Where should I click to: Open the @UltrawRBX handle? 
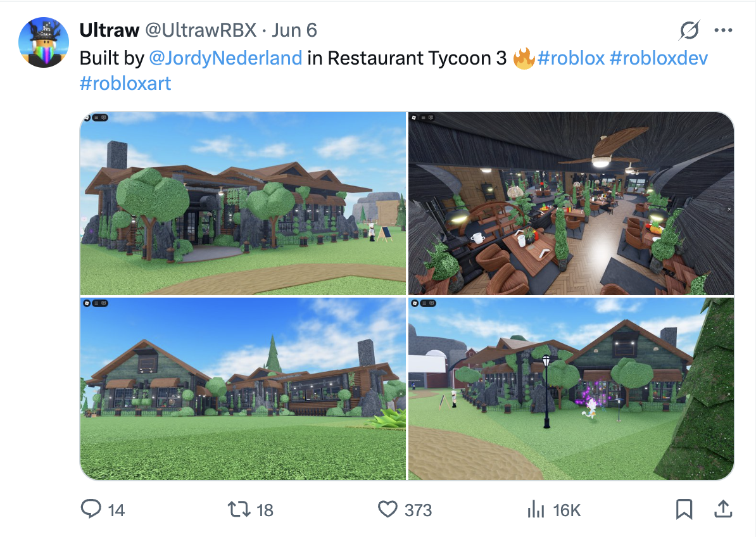pyautogui.click(x=201, y=30)
